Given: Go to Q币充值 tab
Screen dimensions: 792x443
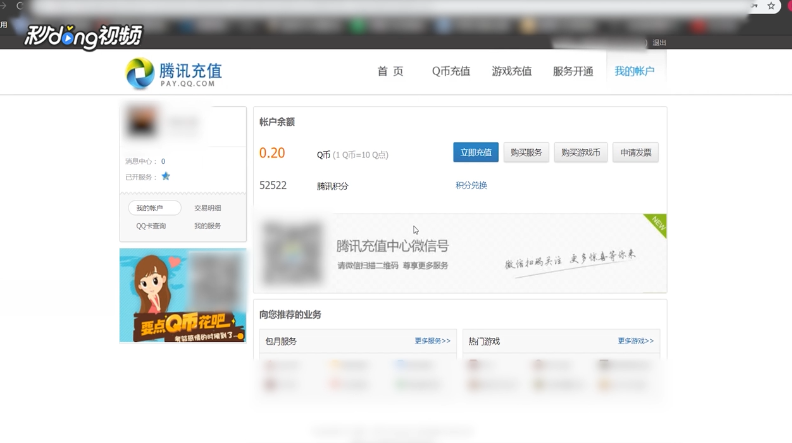Looking at the screenshot, I should point(451,71).
